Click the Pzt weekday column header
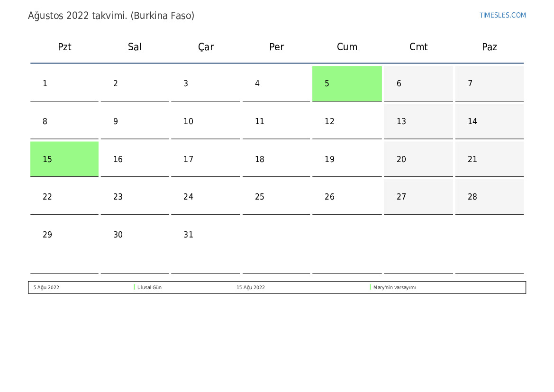Screen dimensions: 554x392 pos(64,47)
